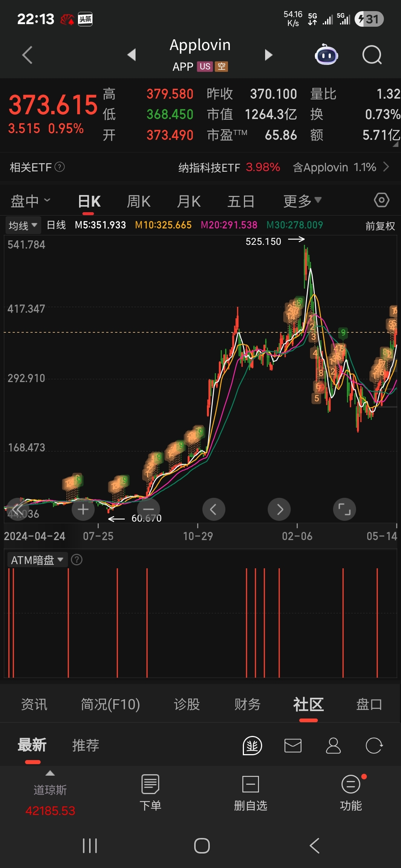Switch to the next stock
This screenshot has height=868, width=401.
click(x=268, y=55)
